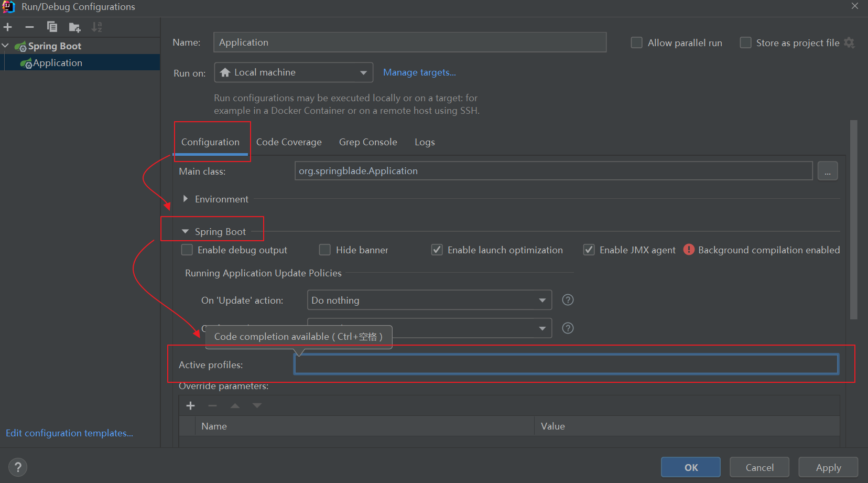Close the Run/Debug Configurations dialog

pyautogui.click(x=855, y=6)
